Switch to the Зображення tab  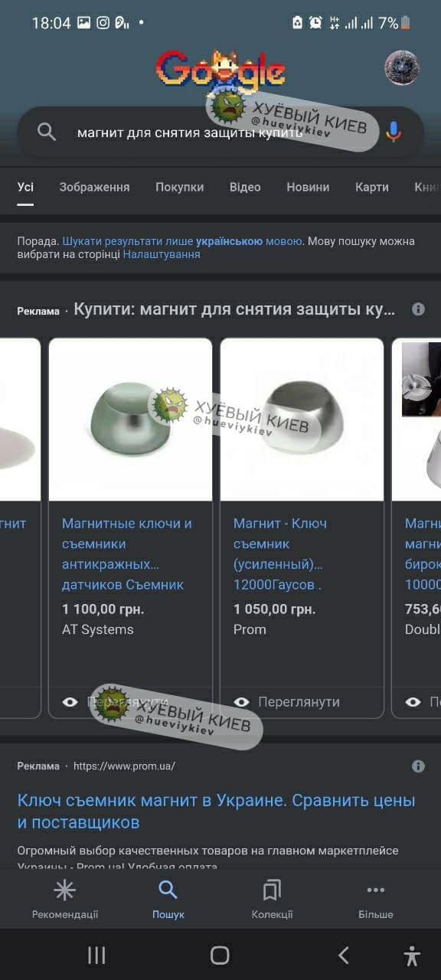(x=94, y=187)
